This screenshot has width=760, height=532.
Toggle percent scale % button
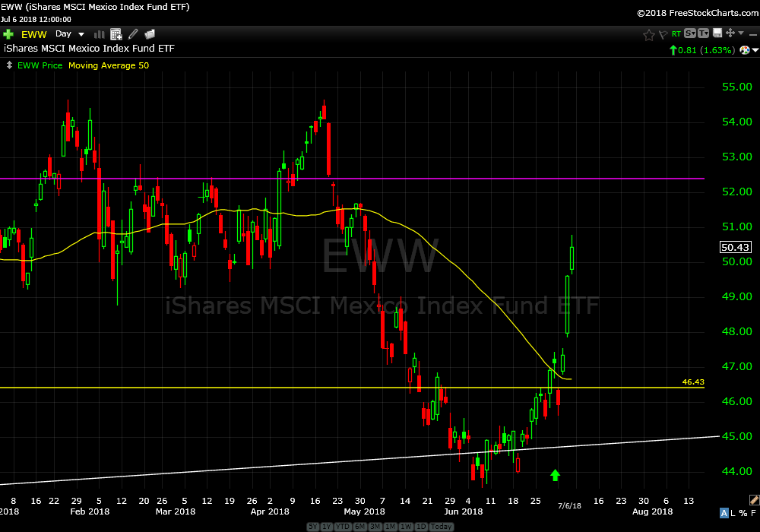(x=743, y=514)
